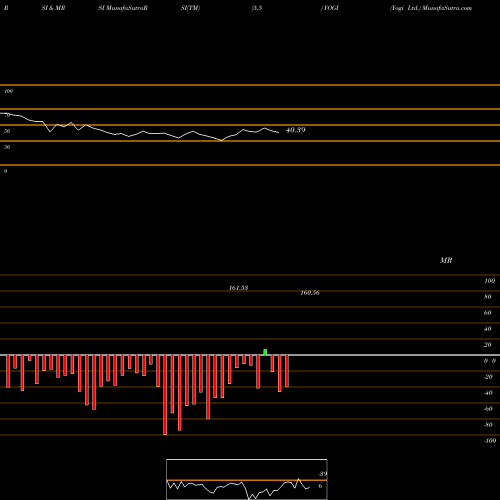The image size is (500, 500).
Task: Click the 80 label on MR axis
Action: pos(488,297)
